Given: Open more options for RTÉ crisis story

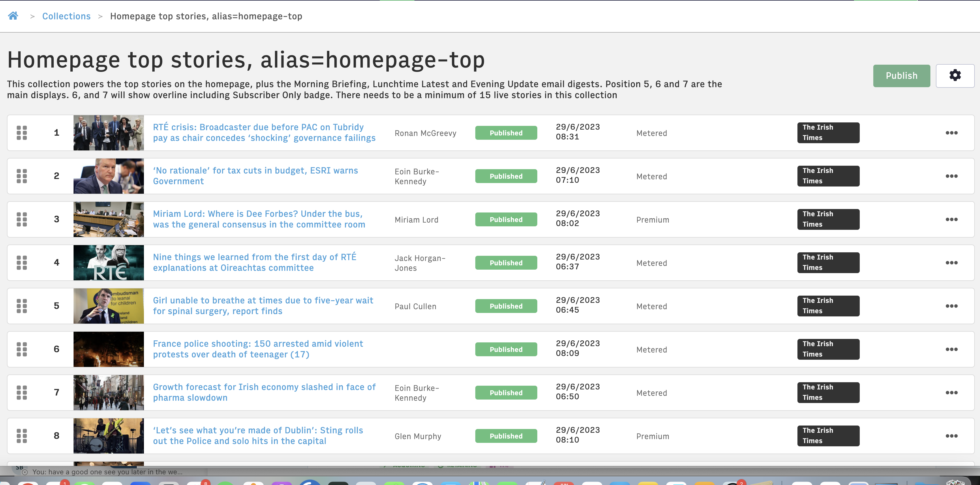Looking at the screenshot, I should pyautogui.click(x=951, y=133).
